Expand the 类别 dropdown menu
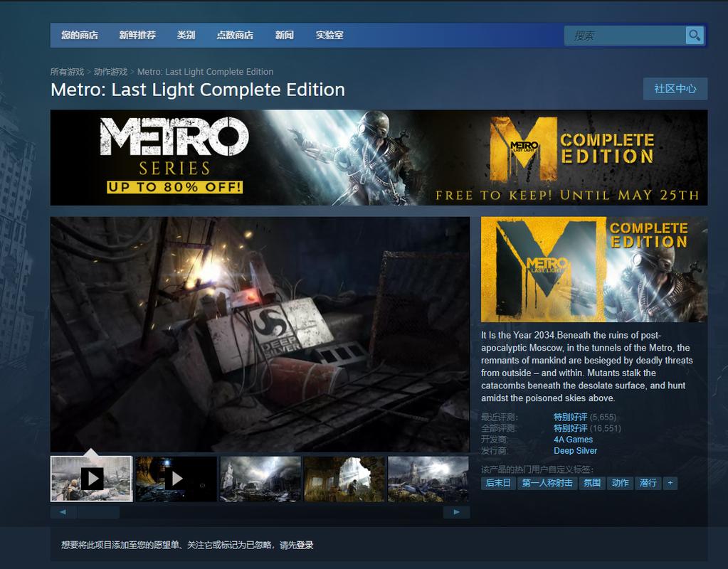Screen dimensions: 728x569 186,35
